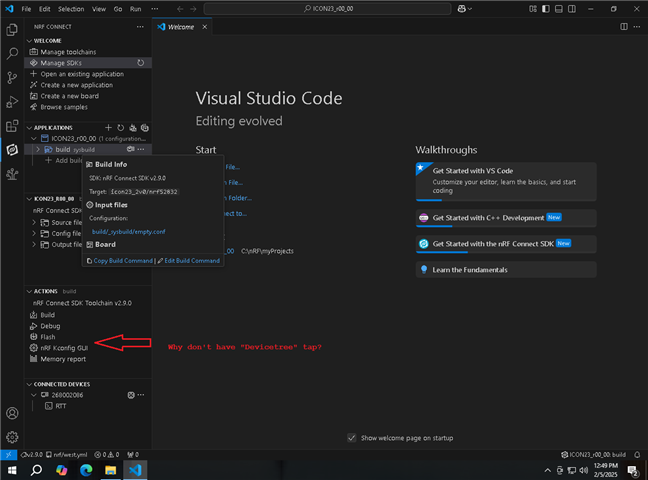This screenshot has width=648, height=480.
Task: Open the Manage gear icon
Action: 12,437
